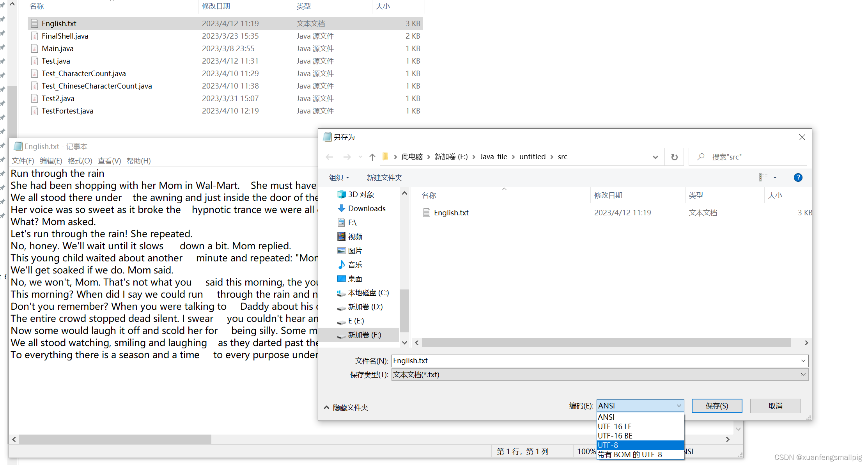The image size is (868, 465).
Task: Open the Downloads folder in sidebar
Action: tap(367, 208)
